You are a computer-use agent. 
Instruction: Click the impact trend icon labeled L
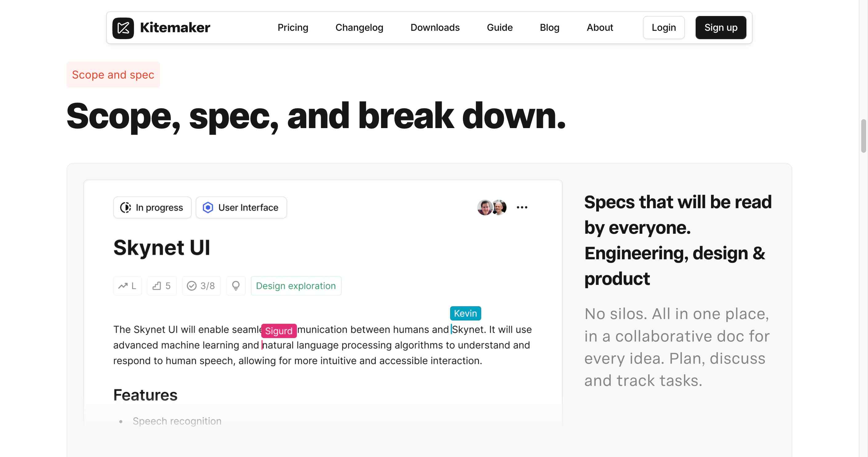pyautogui.click(x=123, y=286)
